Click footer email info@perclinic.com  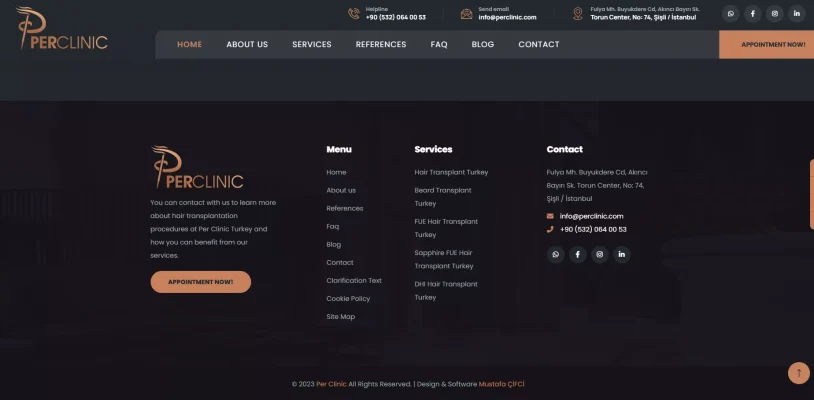tap(591, 216)
